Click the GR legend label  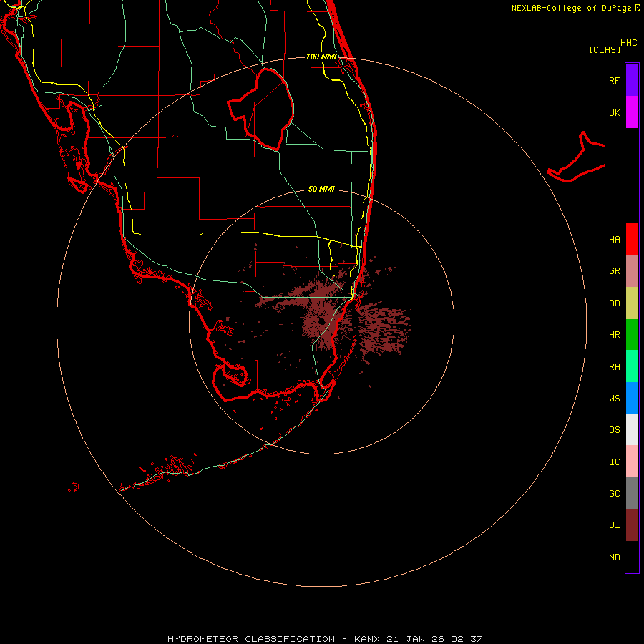[614, 271]
